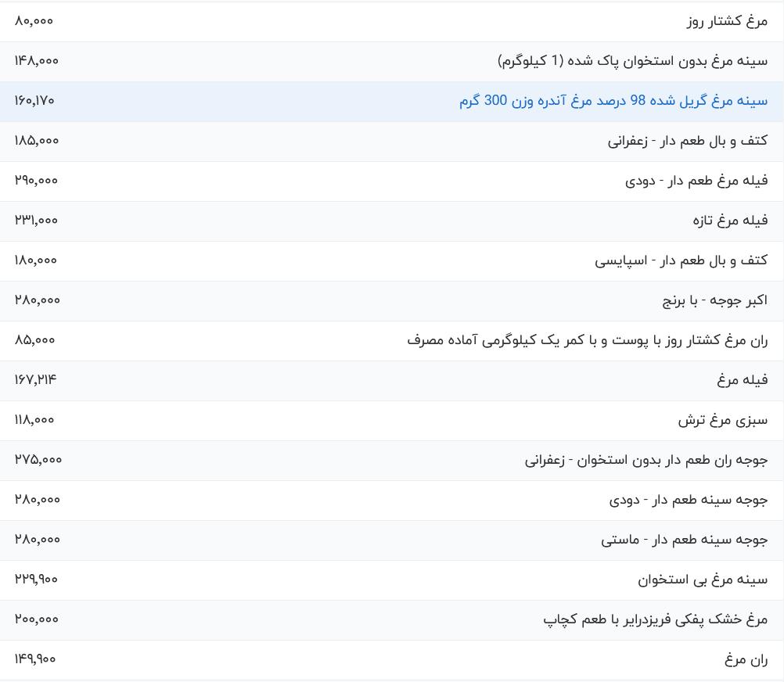Click the ۱۶۰,۱۷۰ price in highlighted row
Image resolution: width=784 pixels, height=682 pixels.
coord(34,101)
